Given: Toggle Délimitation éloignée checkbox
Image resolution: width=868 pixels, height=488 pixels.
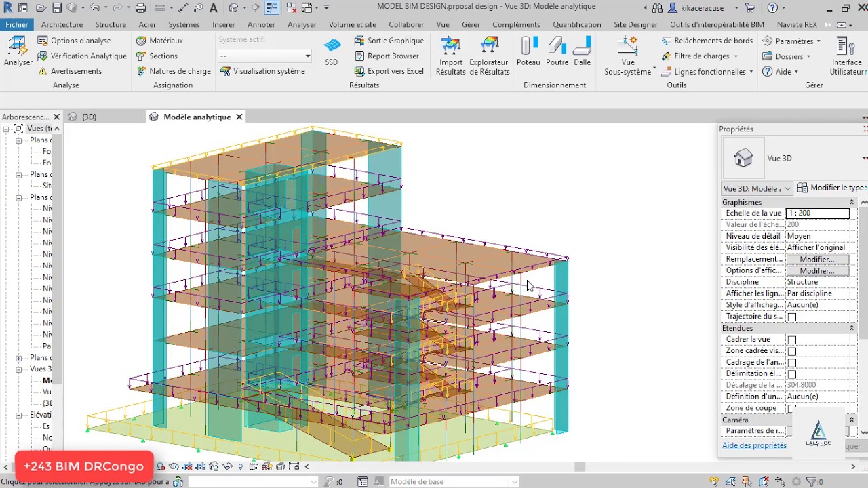Looking at the screenshot, I should pos(792,375).
